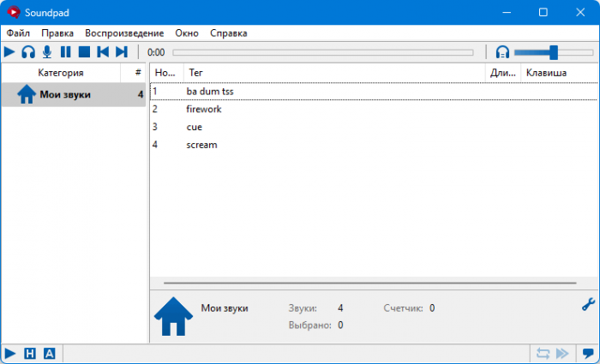Select the 'scream' sound row
This screenshot has height=364, width=600.
[x=374, y=145]
